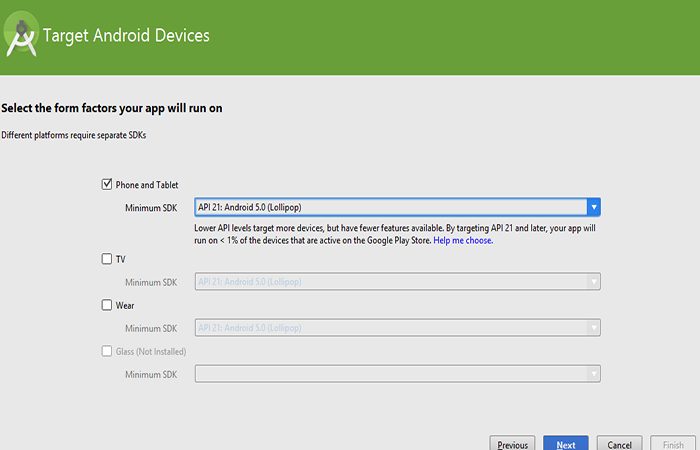Screen dimensions: 700x450
Task: Click the Target Android Devices title
Action: 126,36
